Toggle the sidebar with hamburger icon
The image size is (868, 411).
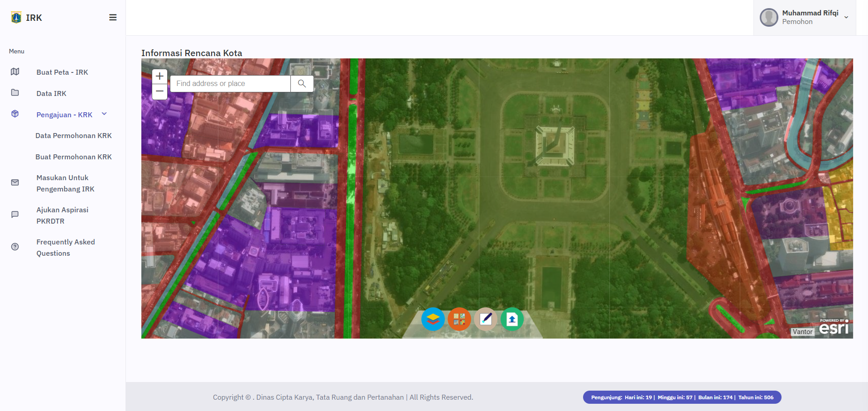(113, 18)
